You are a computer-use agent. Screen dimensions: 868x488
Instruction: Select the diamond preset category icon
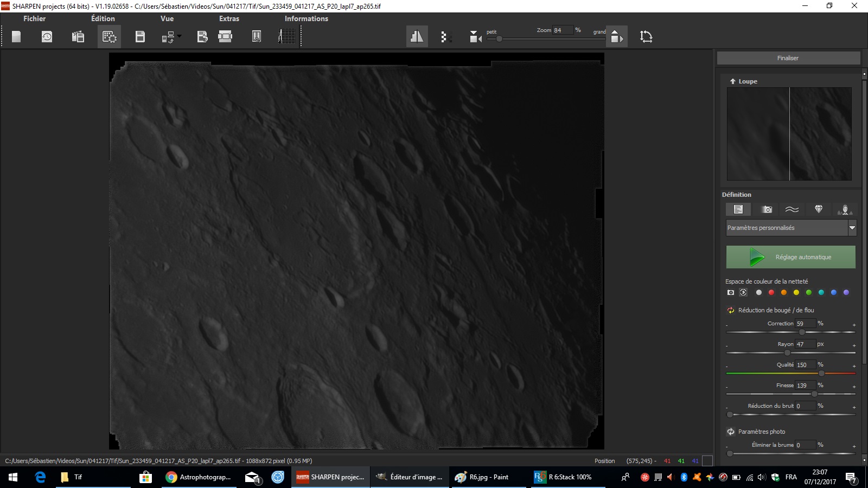[x=819, y=209]
